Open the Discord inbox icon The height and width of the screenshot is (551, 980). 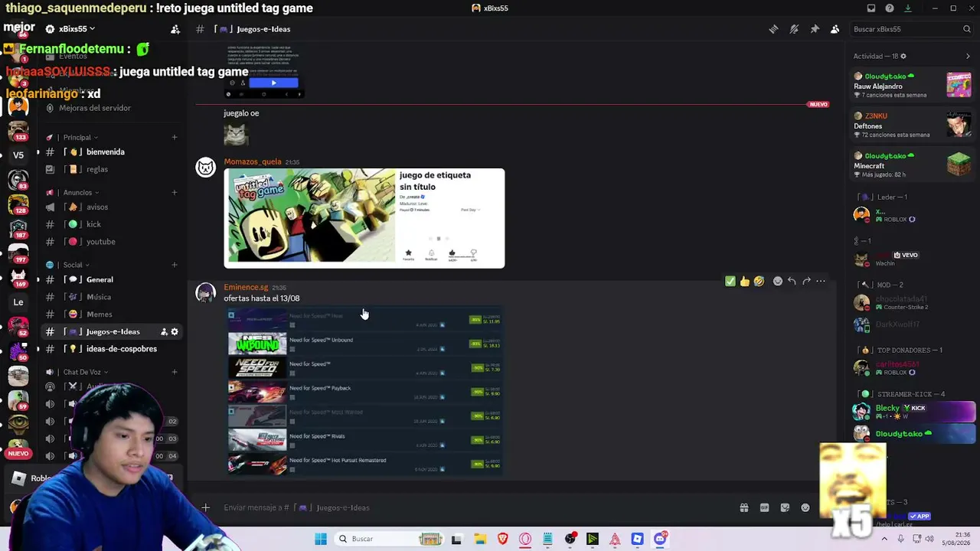pos(871,8)
